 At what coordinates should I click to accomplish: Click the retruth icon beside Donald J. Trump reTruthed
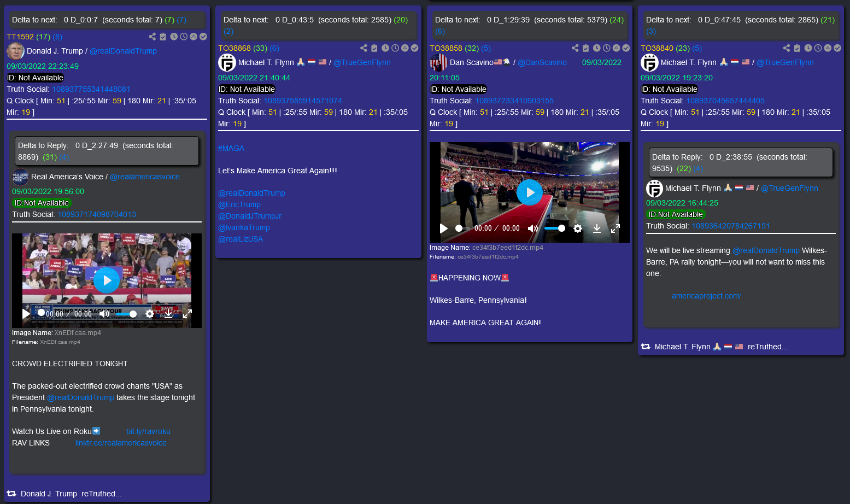[11, 494]
